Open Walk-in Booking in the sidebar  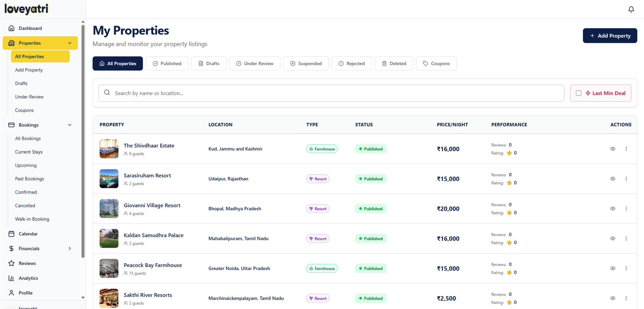32,219
